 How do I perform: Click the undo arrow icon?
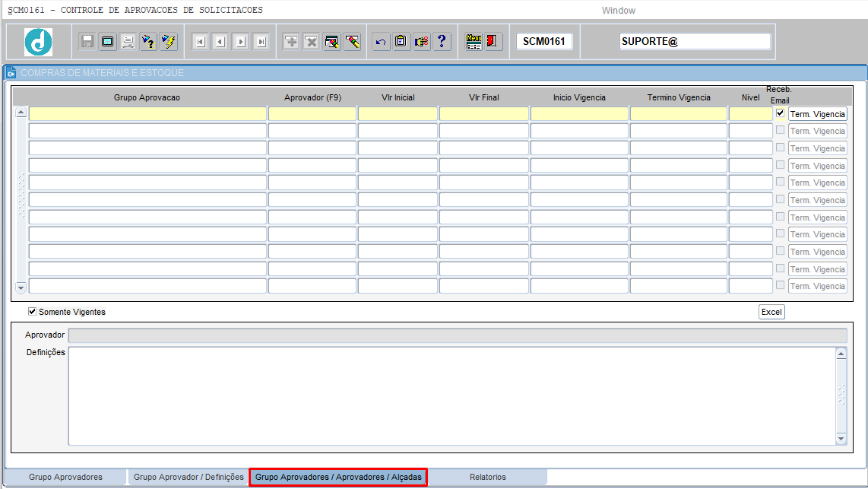pyautogui.click(x=381, y=42)
